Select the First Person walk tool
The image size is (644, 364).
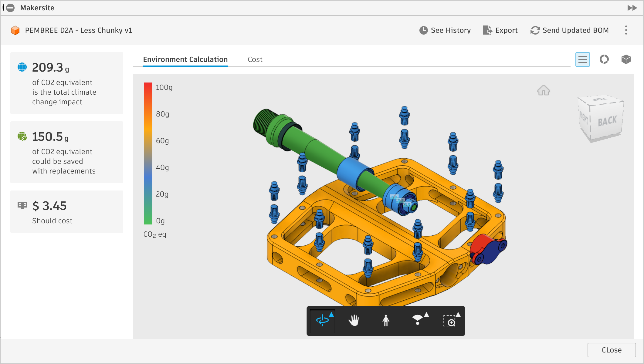[386, 321]
